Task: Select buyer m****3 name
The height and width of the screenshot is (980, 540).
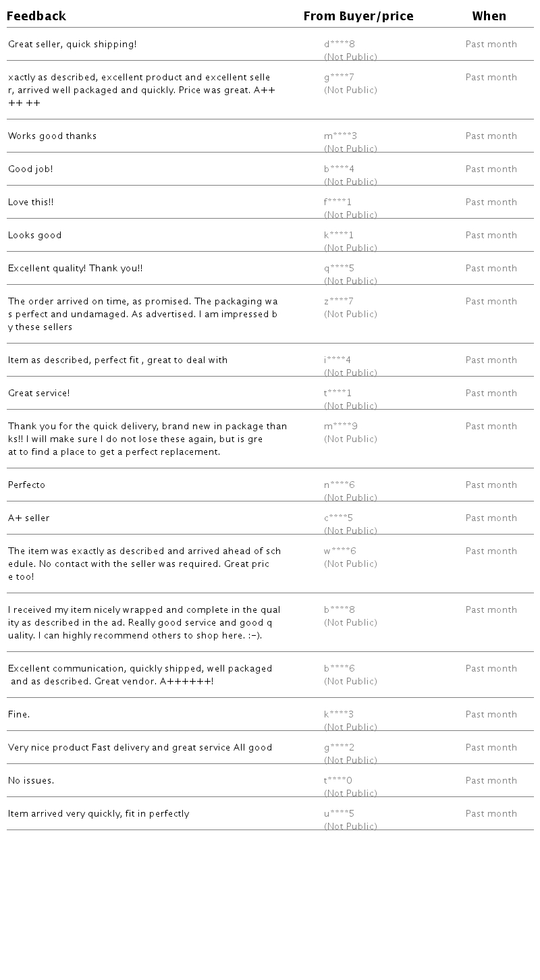Action: point(340,136)
